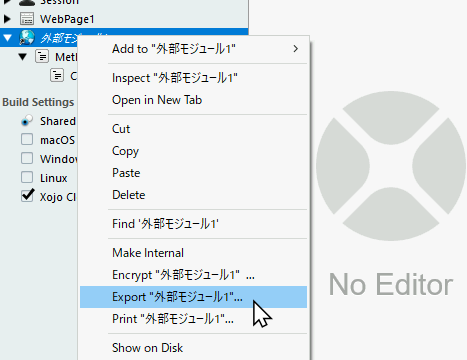Choose Delete from context menu
The height and width of the screenshot is (360, 467).
click(x=193, y=195)
